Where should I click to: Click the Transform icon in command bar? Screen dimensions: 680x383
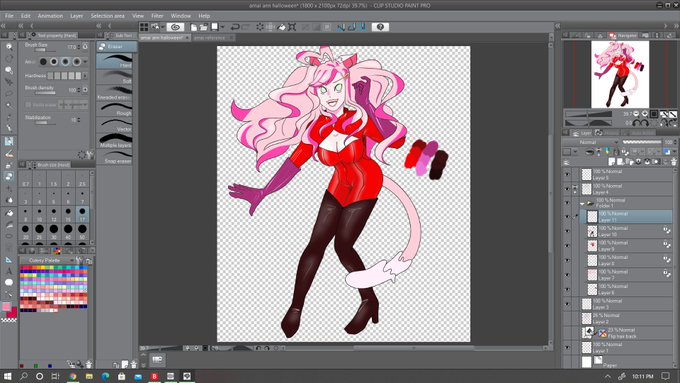(x=292, y=27)
